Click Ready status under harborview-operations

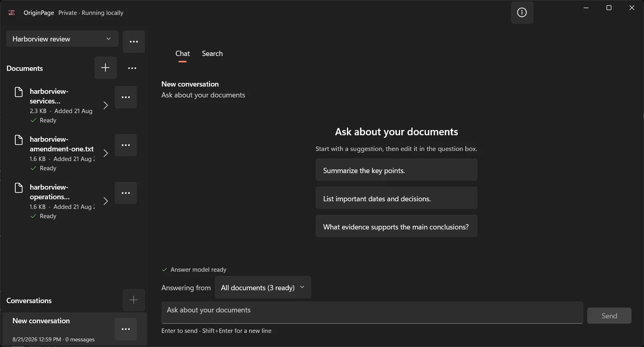[x=43, y=216]
